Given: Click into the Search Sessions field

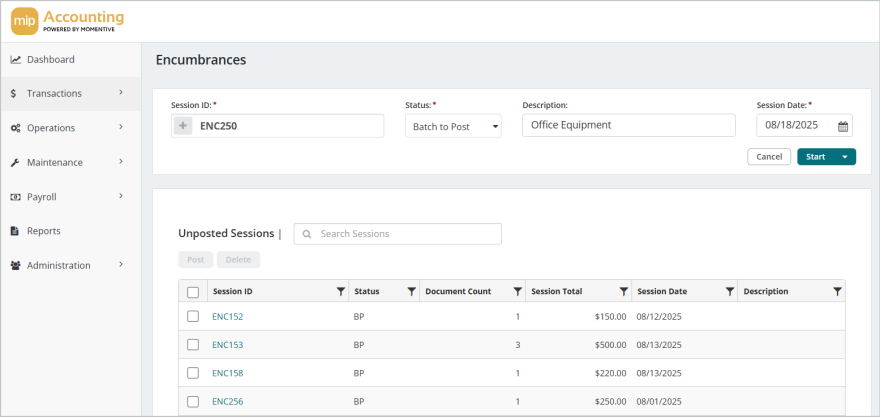Looking at the screenshot, I should [405, 234].
